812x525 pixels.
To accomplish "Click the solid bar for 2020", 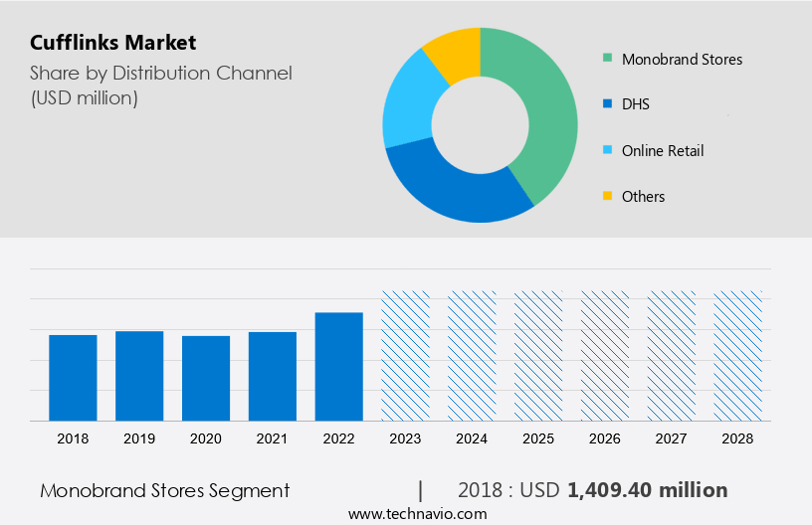I will point(206,378).
